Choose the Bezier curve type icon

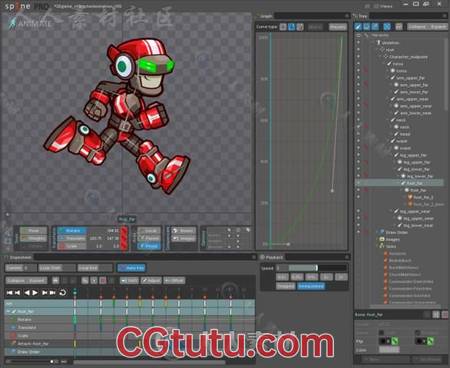point(292,27)
